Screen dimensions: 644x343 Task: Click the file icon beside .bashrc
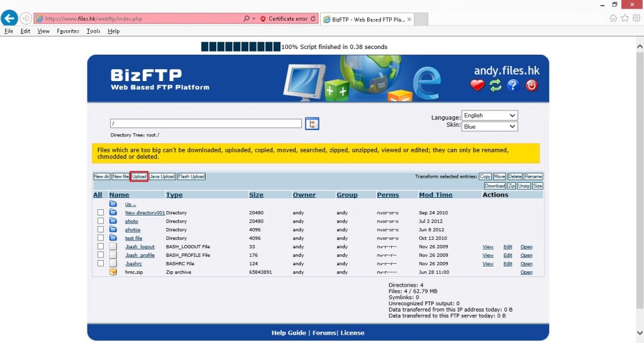coord(113,263)
